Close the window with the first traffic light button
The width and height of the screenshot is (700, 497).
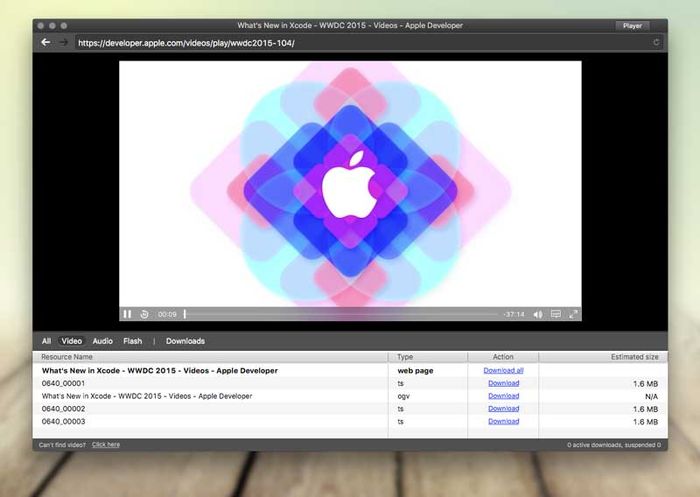41,26
